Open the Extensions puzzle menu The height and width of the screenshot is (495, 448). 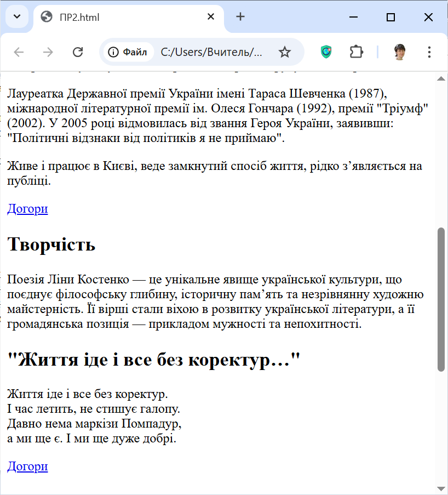[x=357, y=52]
